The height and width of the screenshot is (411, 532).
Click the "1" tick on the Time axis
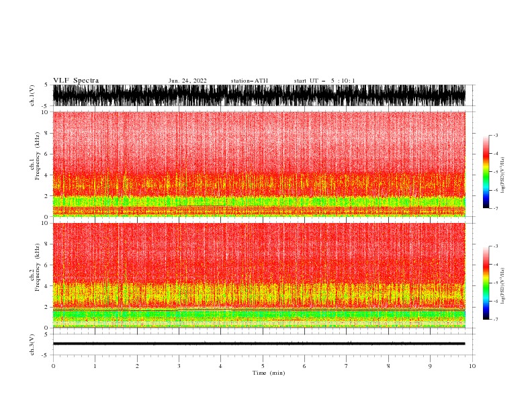click(95, 366)
